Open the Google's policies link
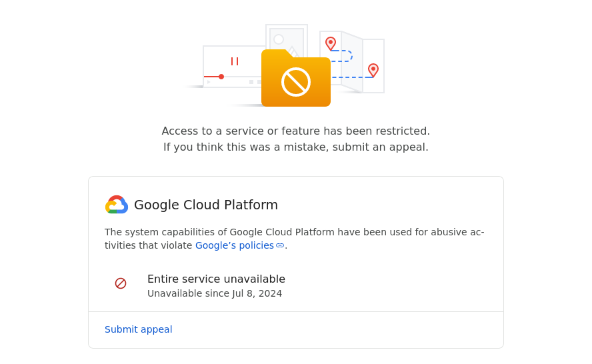 click(x=234, y=245)
